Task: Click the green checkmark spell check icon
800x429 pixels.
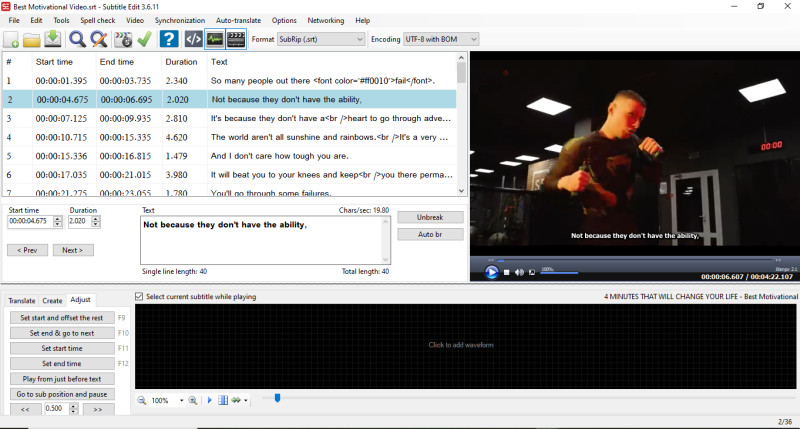Action: click(x=145, y=40)
